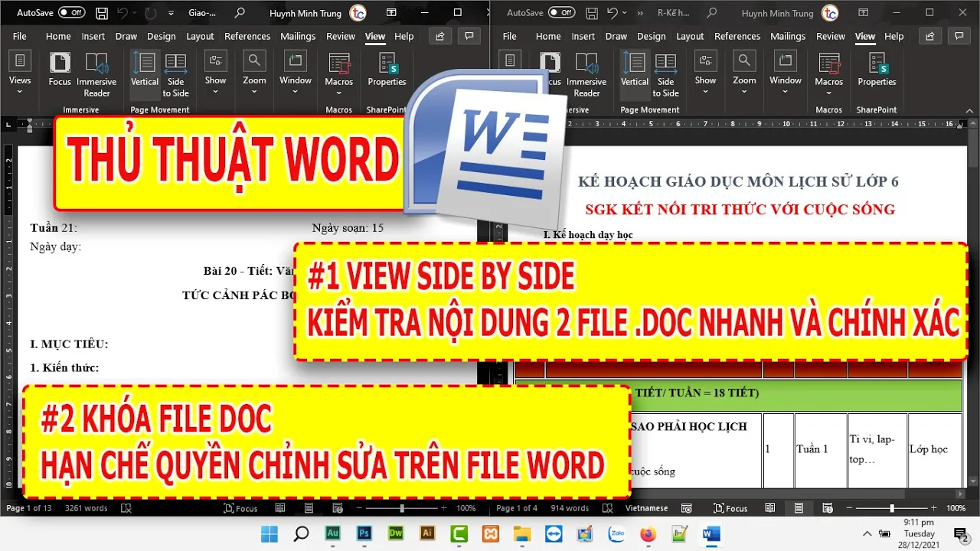Open Immersive Reader in the left window
This screenshot has width=980, height=551.
[96, 75]
